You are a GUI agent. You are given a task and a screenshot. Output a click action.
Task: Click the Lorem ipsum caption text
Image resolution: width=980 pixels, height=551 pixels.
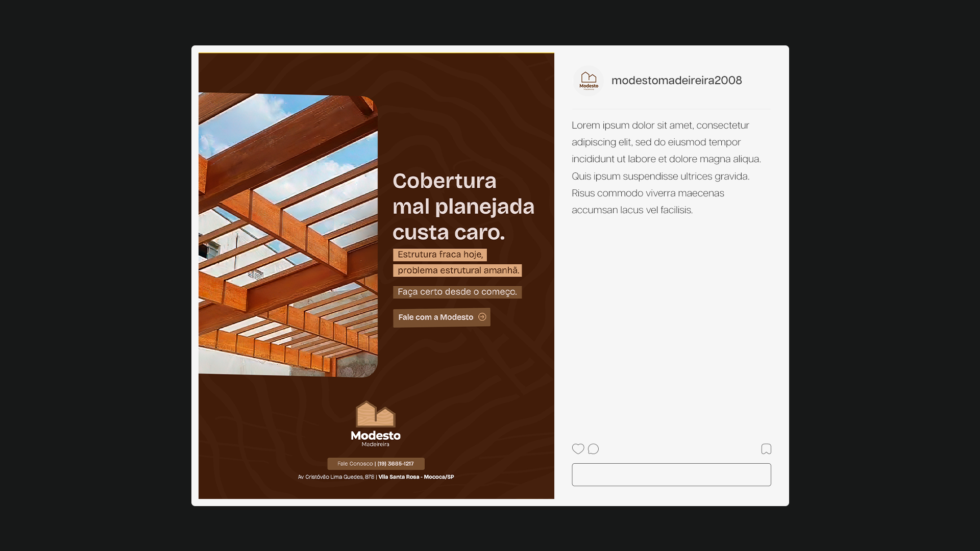(x=666, y=167)
